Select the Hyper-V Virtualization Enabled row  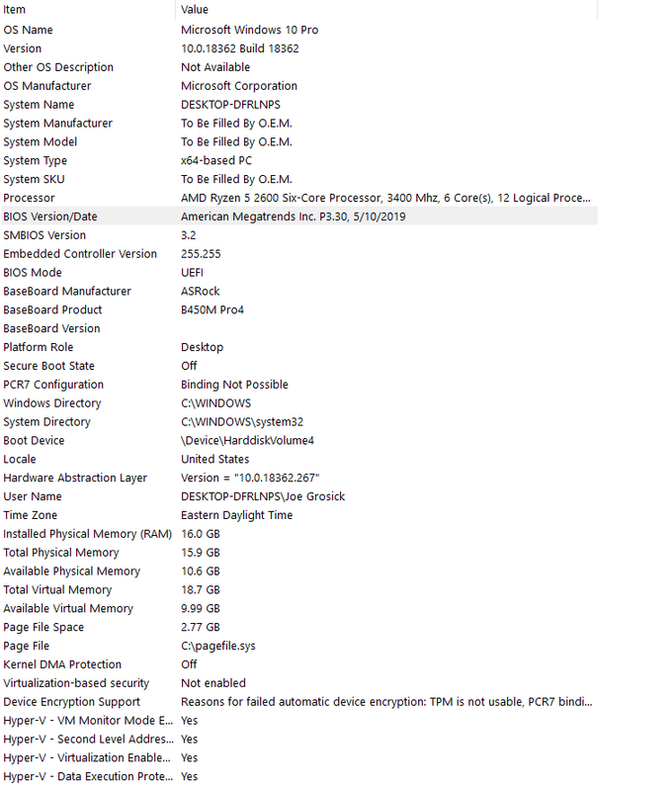point(299,757)
